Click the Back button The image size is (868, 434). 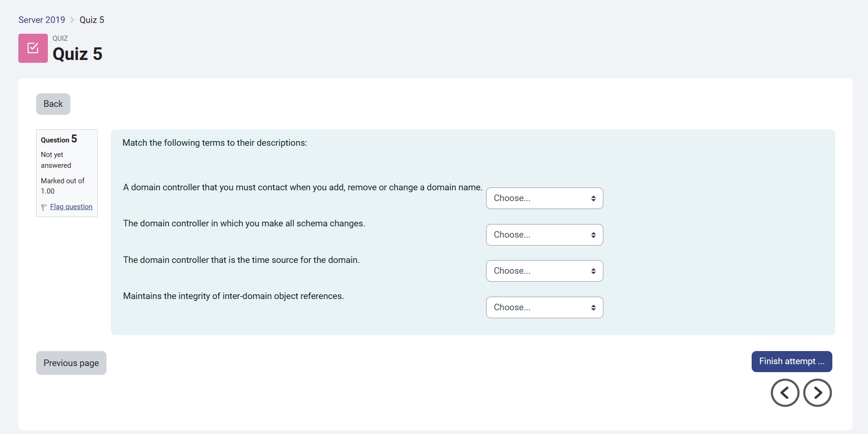tap(53, 104)
